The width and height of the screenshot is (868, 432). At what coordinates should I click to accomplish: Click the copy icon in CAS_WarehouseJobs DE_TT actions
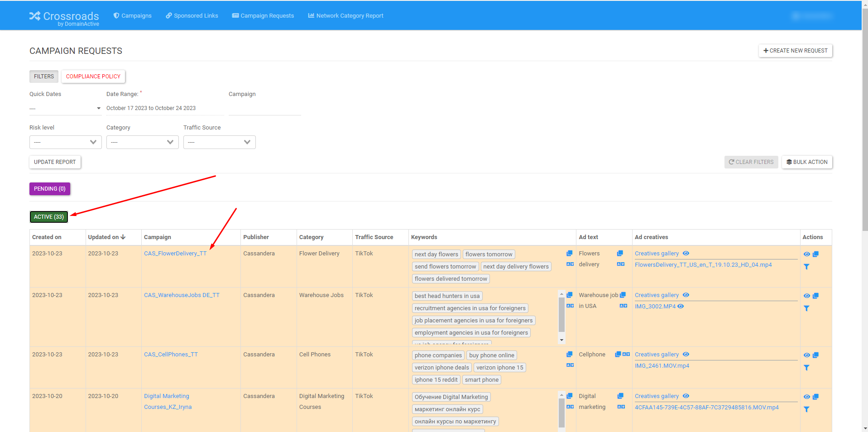(x=815, y=296)
